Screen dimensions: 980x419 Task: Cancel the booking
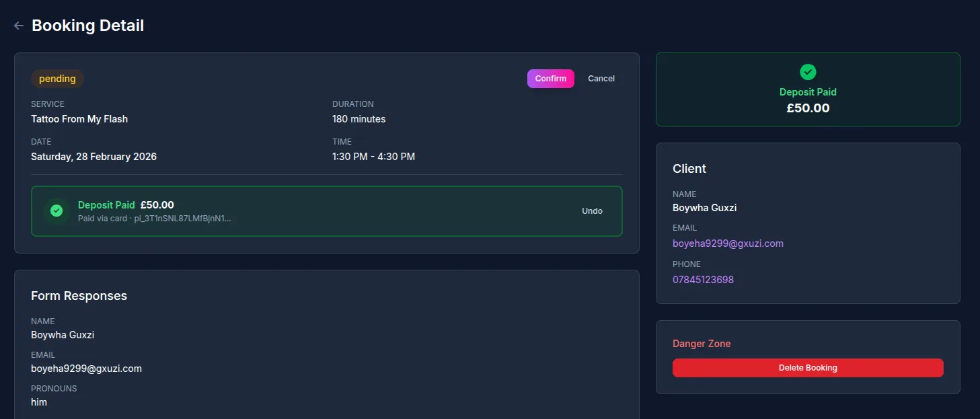[x=601, y=79]
